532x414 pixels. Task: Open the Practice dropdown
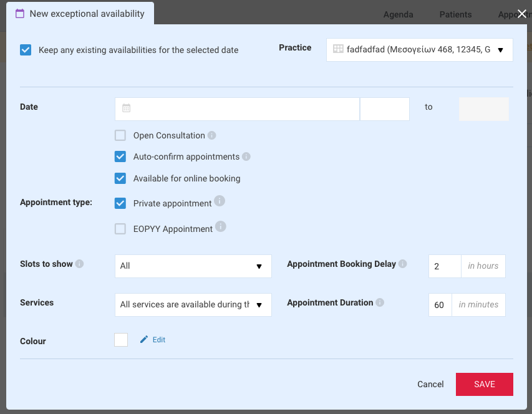tap(419, 50)
